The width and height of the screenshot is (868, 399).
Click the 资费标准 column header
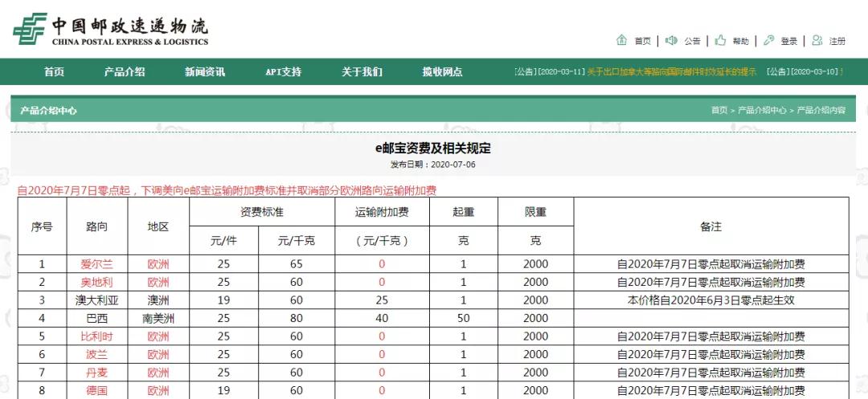pos(262,212)
